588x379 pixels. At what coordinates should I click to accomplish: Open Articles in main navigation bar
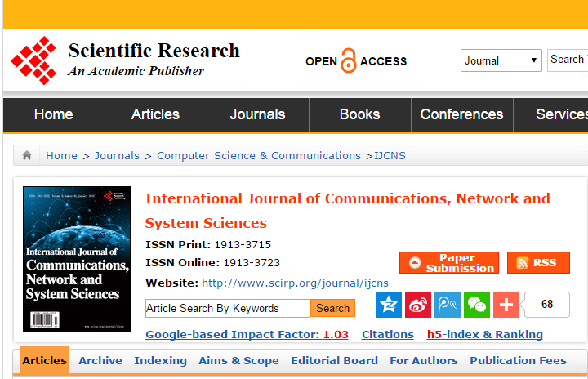point(156,114)
